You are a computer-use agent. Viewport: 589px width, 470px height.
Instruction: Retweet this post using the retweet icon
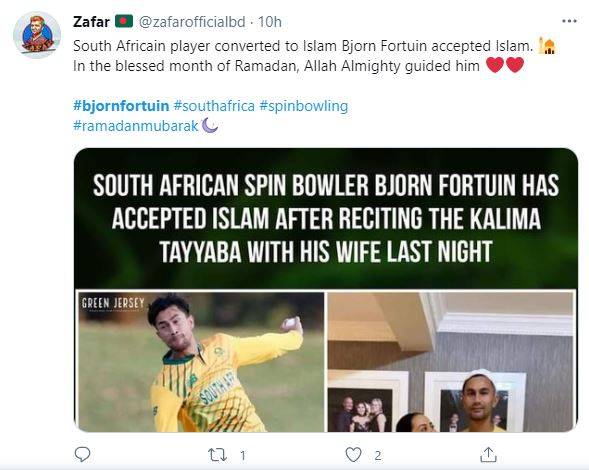click(x=217, y=455)
